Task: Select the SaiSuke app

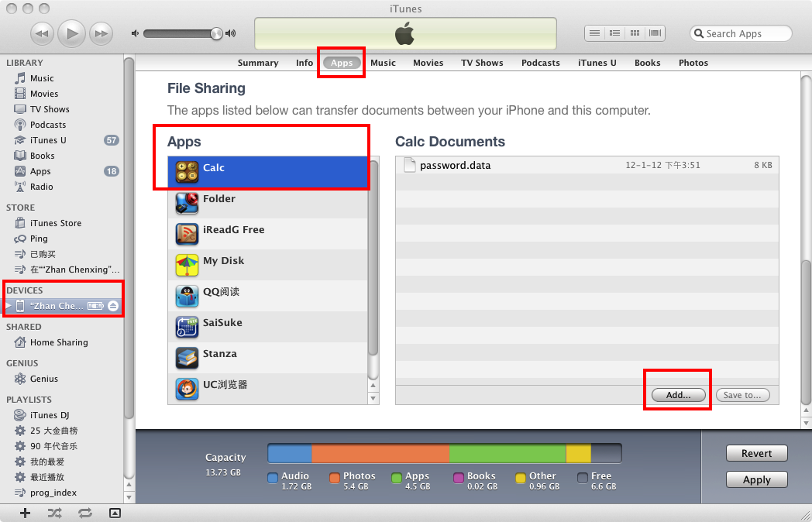Action: coord(268,327)
